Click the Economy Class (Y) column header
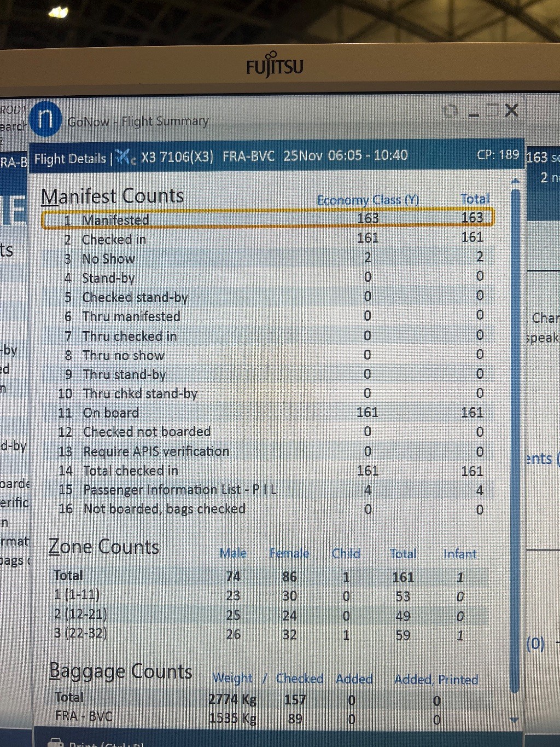The height and width of the screenshot is (747, 560). [x=367, y=200]
